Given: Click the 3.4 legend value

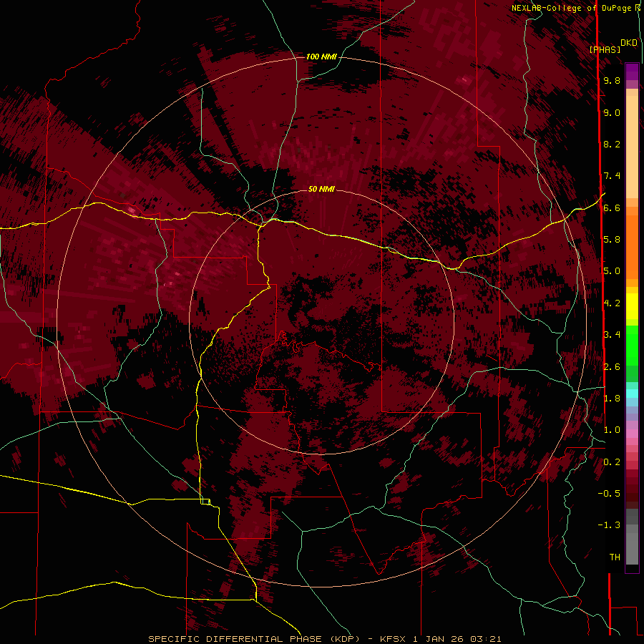Looking at the screenshot, I should (x=612, y=335).
